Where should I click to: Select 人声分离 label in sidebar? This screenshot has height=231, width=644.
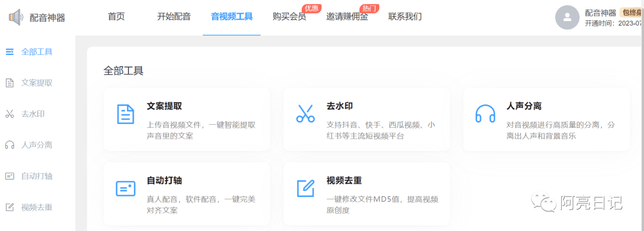click(x=37, y=145)
